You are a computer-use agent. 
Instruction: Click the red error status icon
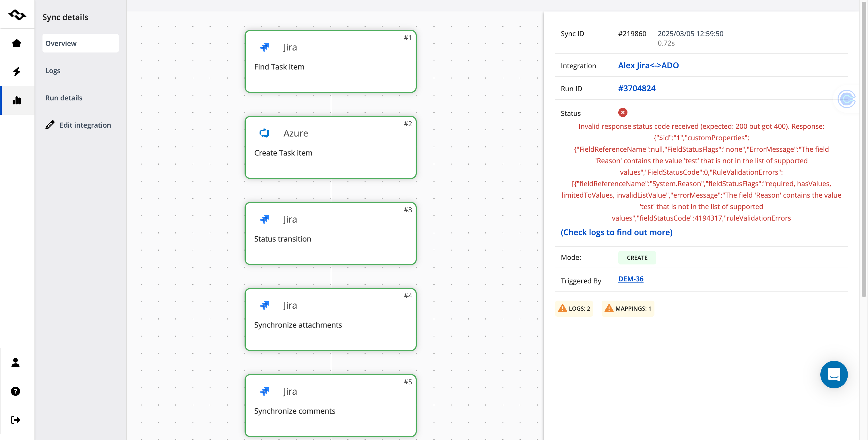pyautogui.click(x=623, y=112)
